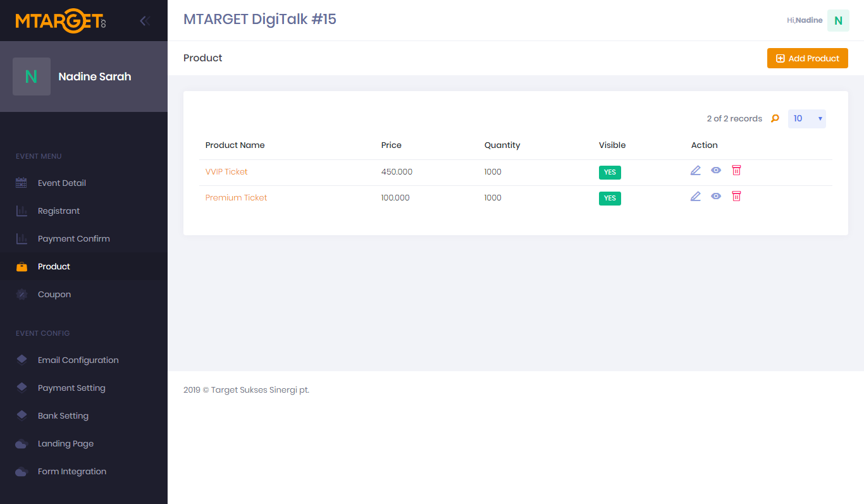
Task: Open the Form Integration menu item
Action: (83, 471)
